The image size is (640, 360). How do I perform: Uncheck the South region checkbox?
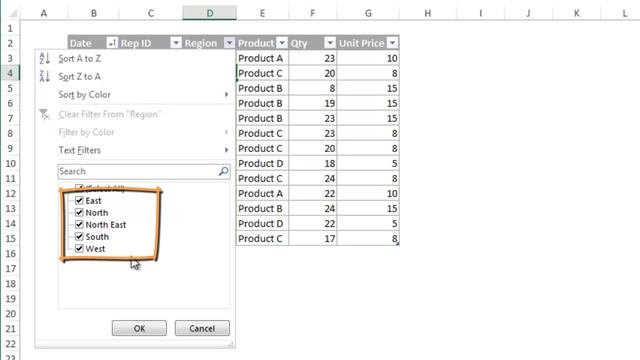point(79,237)
